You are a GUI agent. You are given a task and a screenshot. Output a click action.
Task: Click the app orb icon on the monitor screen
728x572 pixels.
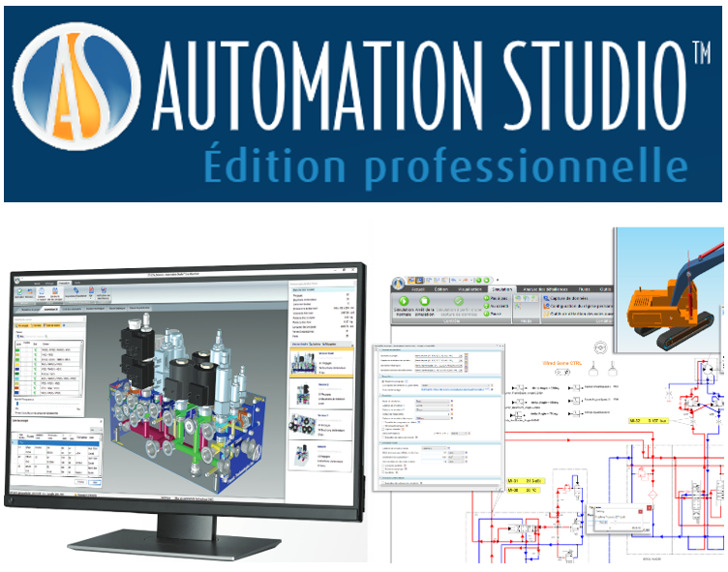[x=17, y=280]
